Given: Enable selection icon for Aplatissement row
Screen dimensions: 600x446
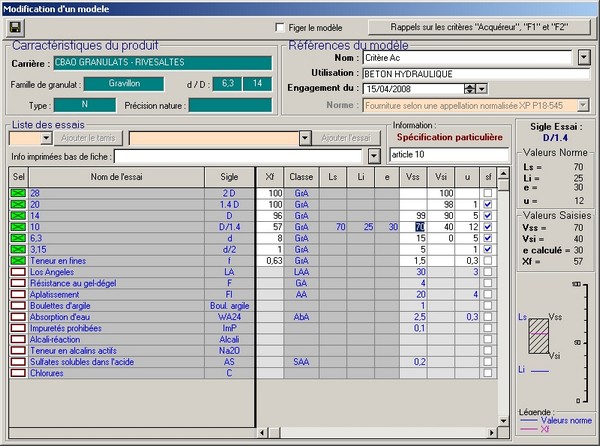Looking at the screenshot, I should click(x=18, y=294).
